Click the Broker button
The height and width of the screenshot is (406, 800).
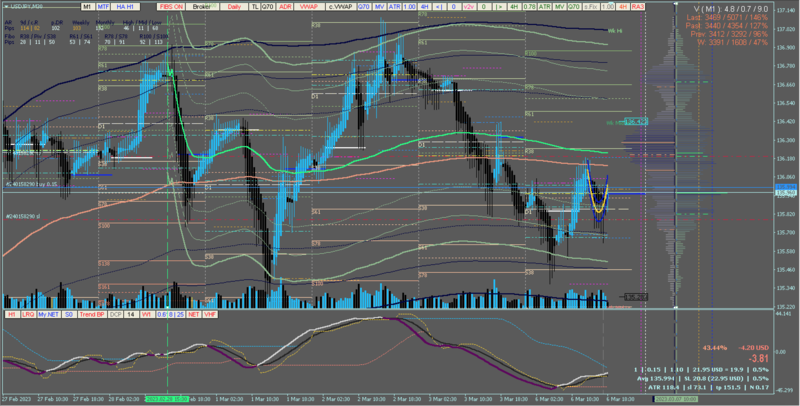point(202,7)
